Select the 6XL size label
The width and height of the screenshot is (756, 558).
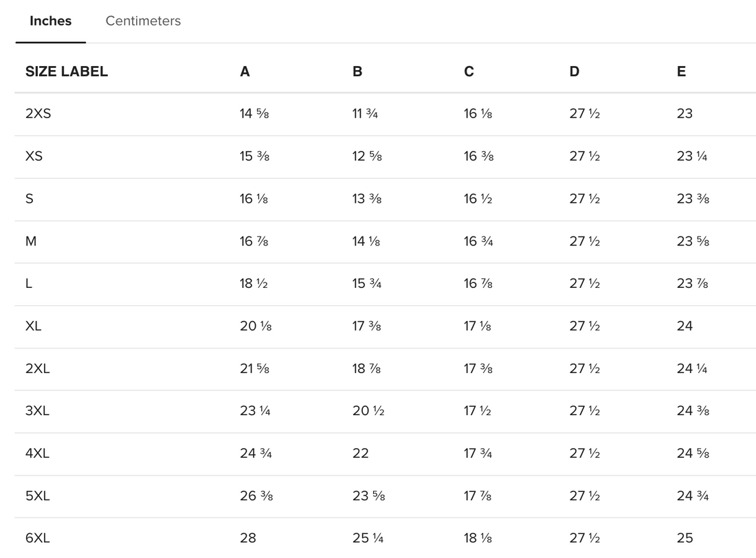pos(37,538)
